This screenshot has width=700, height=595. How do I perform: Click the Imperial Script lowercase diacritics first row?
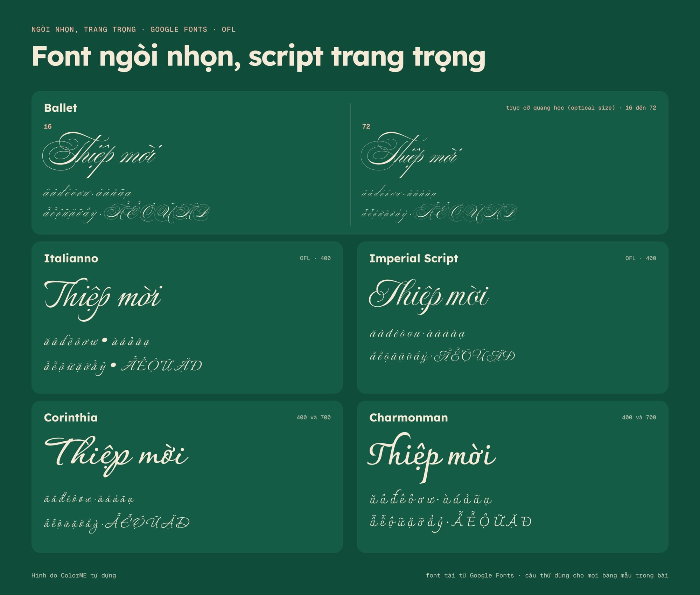pos(418,333)
